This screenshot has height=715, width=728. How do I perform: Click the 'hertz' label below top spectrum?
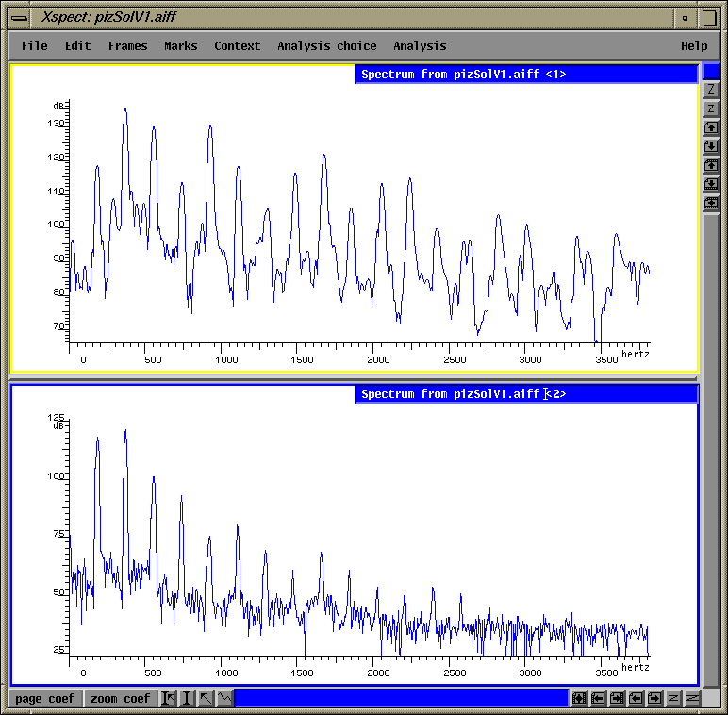click(636, 355)
